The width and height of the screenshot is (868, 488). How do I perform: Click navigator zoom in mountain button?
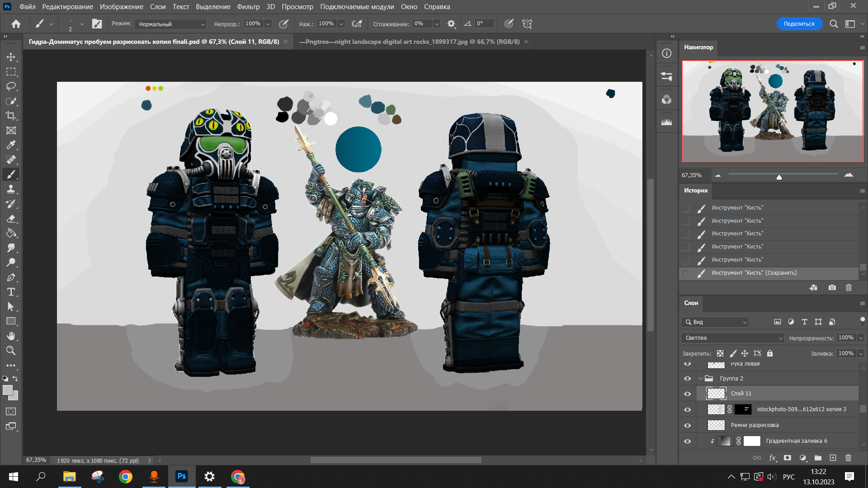[x=849, y=175]
